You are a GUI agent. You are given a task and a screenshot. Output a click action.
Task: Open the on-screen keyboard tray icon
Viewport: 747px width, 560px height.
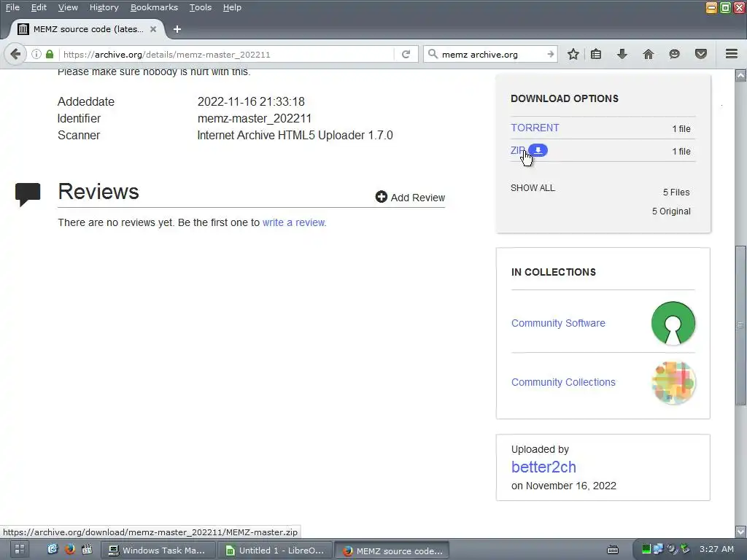pyautogui.click(x=613, y=550)
